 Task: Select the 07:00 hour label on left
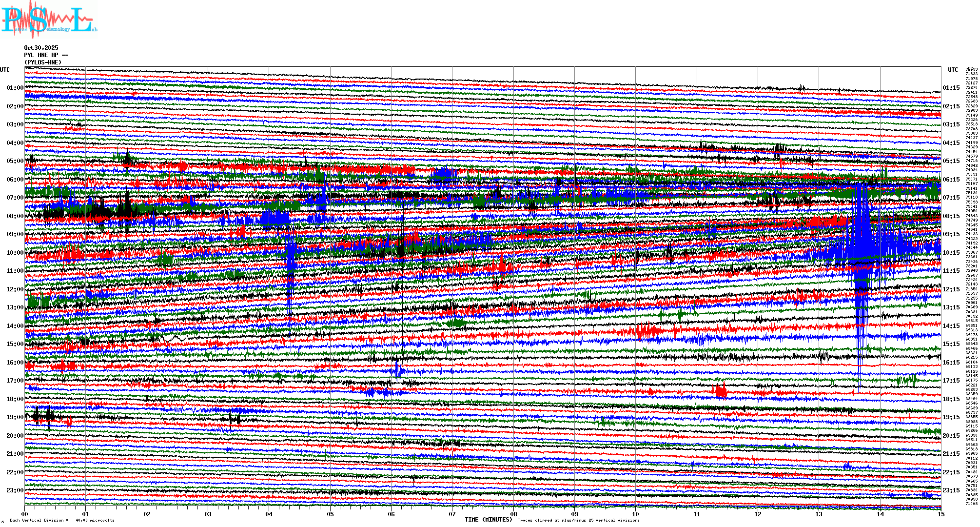[15, 198]
